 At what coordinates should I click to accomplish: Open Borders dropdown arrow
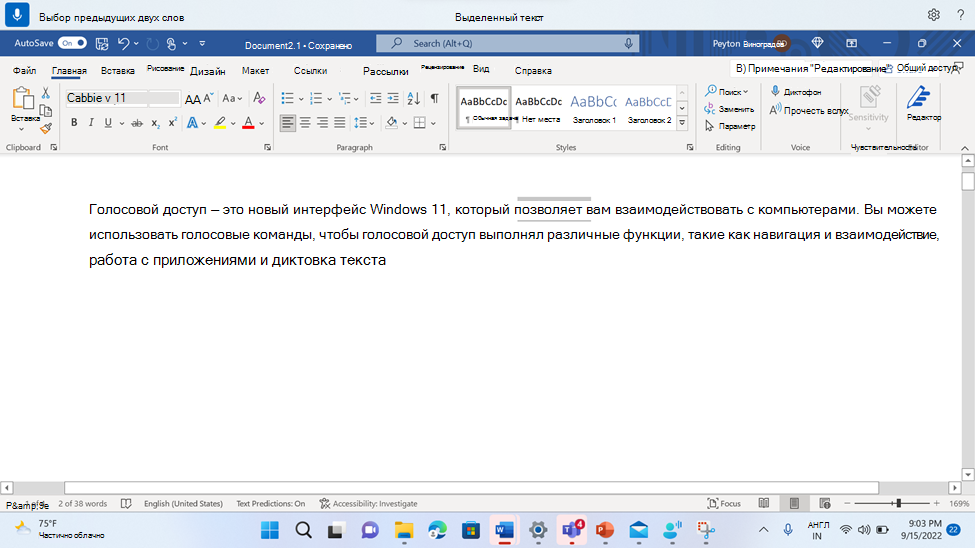(433, 123)
